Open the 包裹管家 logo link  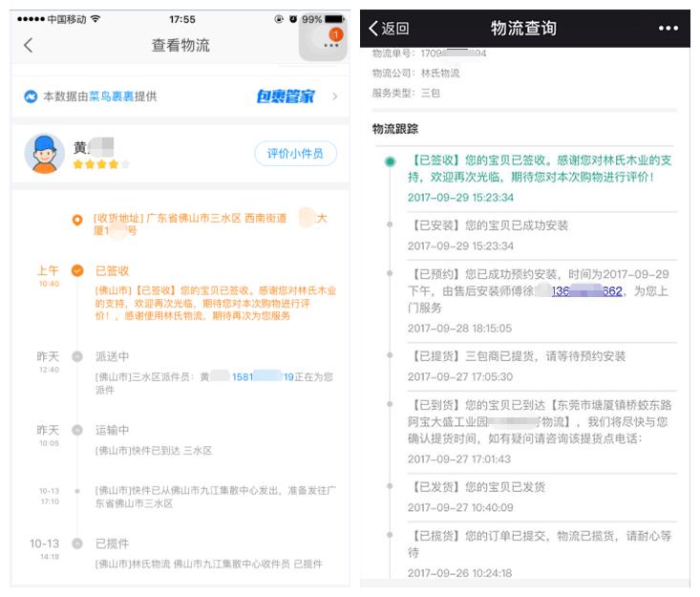[285, 96]
